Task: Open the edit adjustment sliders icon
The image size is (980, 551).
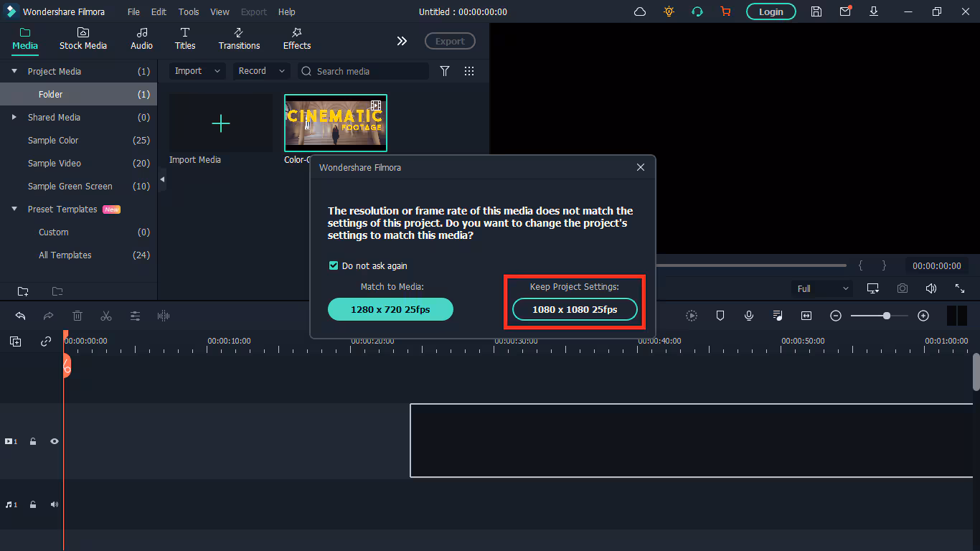Action: pos(135,316)
